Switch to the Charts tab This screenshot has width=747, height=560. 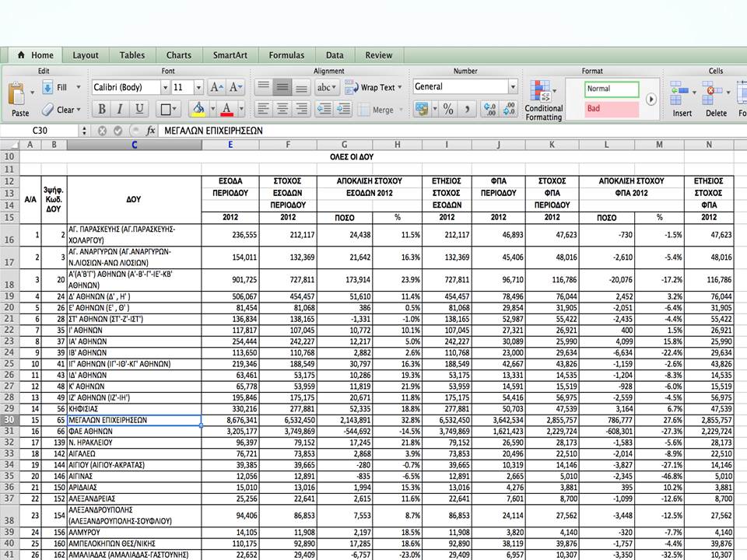point(179,55)
